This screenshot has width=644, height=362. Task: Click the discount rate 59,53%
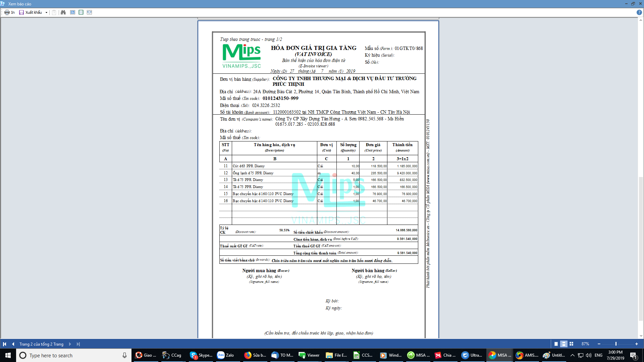click(284, 230)
